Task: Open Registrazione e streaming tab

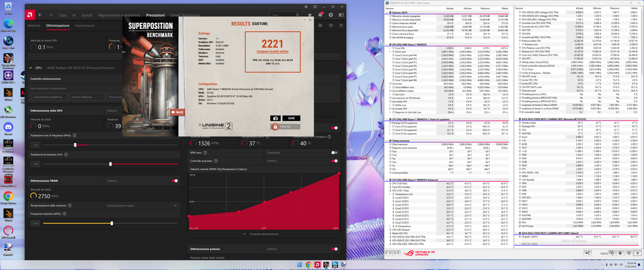Action: [x=119, y=15]
